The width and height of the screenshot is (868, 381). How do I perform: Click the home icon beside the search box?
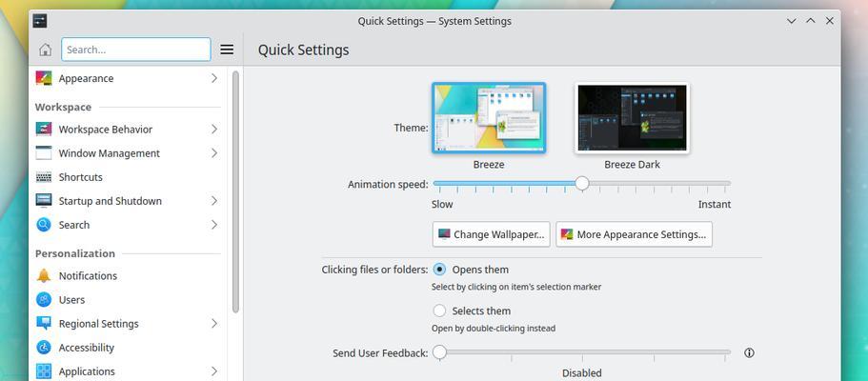pos(46,50)
